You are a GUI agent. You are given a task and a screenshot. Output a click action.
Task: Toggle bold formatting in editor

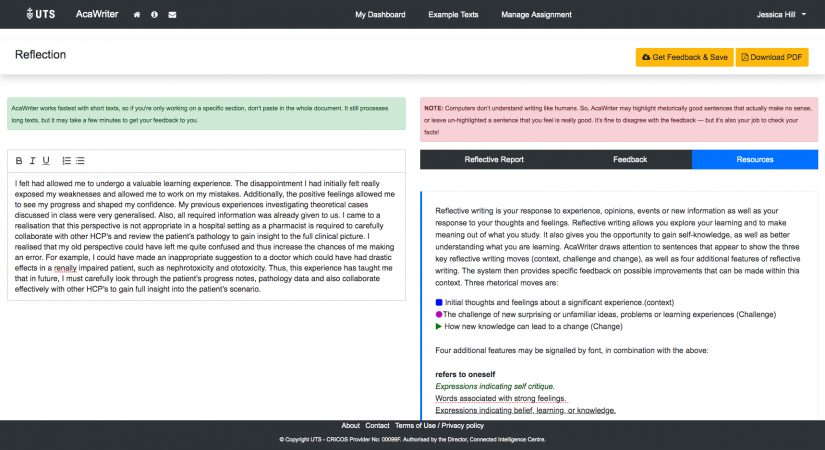click(x=19, y=161)
